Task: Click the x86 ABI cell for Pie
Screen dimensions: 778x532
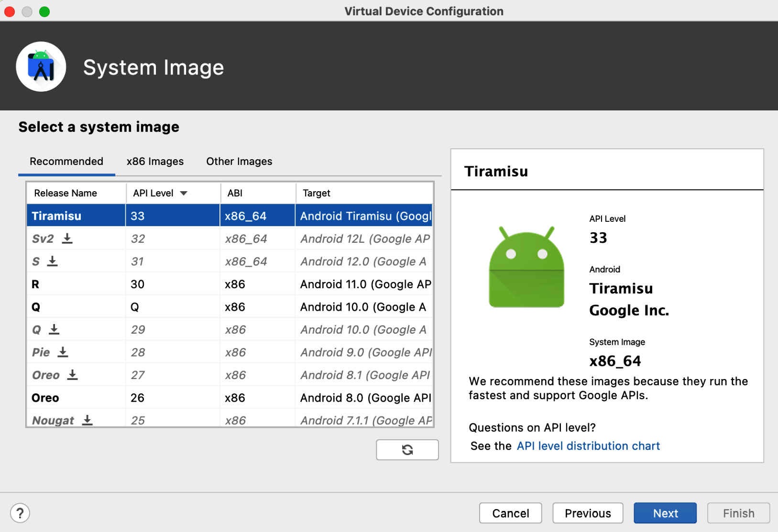Action: coord(258,352)
